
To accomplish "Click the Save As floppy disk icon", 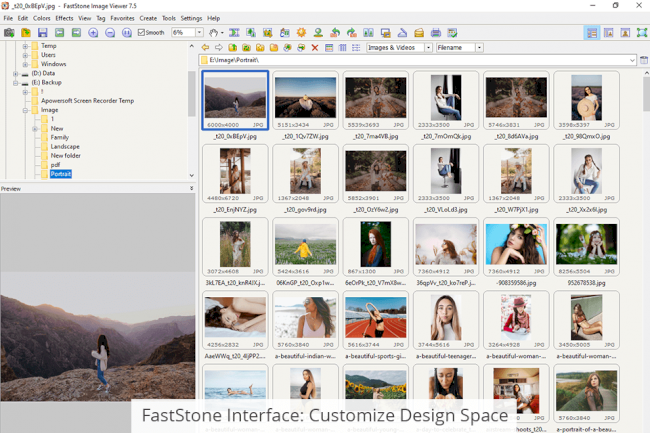I will coord(43,32).
